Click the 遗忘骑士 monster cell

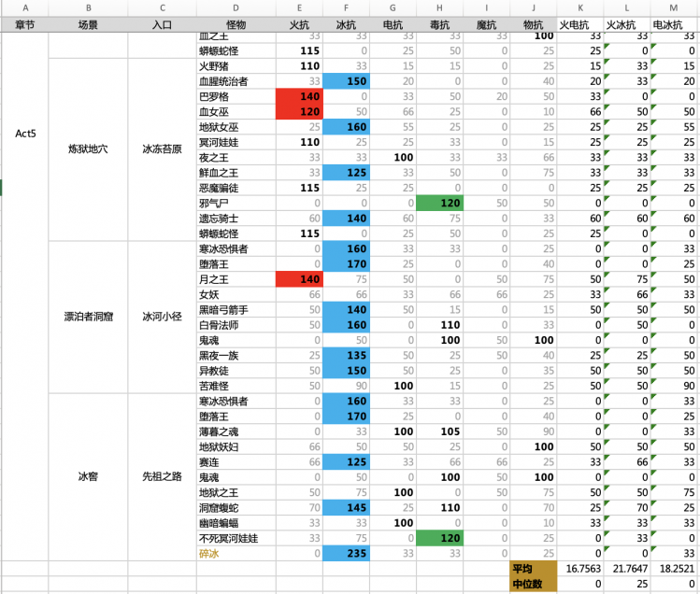(x=236, y=219)
